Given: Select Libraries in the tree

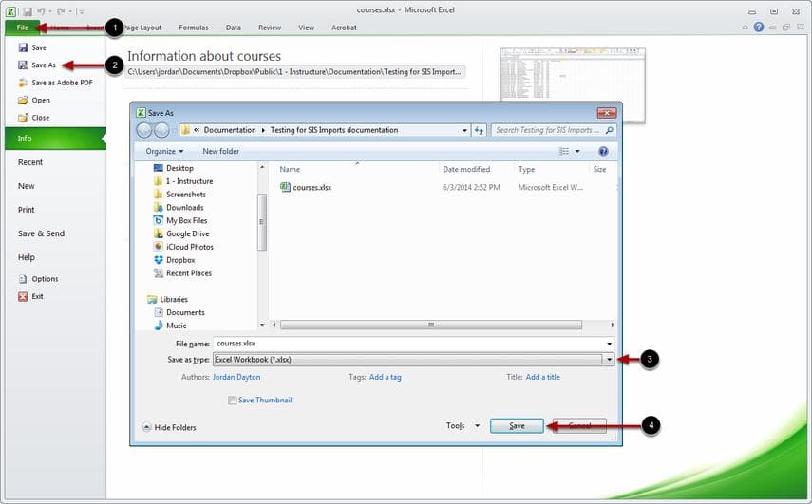Looking at the screenshot, I should pyautogui.click(x=167, y=300).
